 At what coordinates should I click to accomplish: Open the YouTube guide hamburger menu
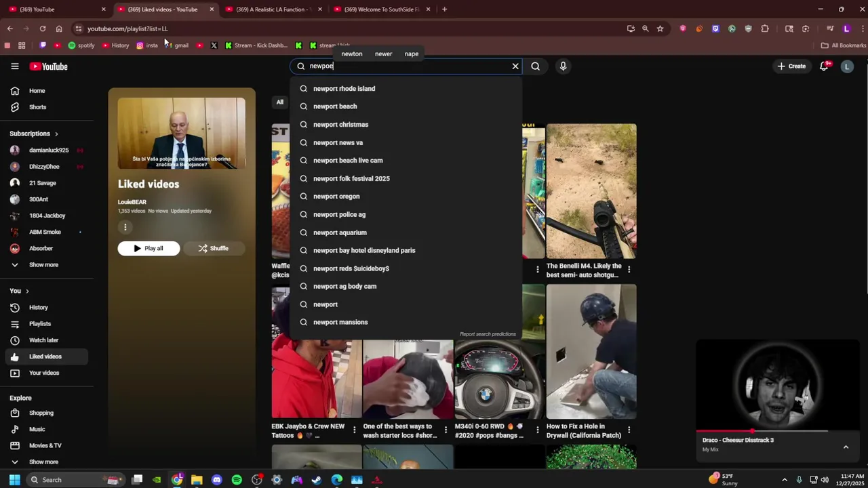click(x=15, y=66)
